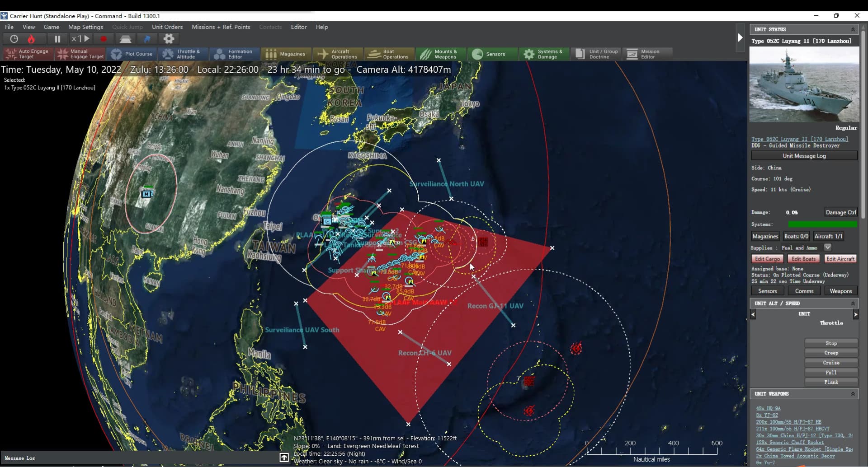
Task: Open Throttle & Altitude dialog
Action: point(183,54)
